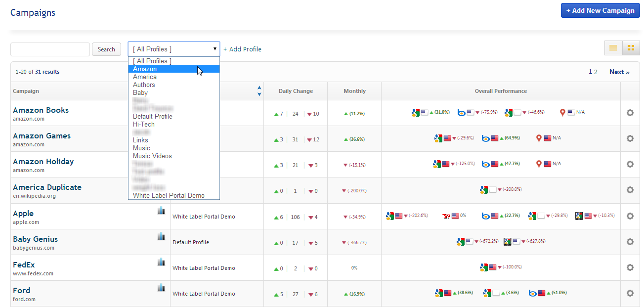The height and width of the screenshot is (307, 644).
Task: Click the Add Profile link
Action: [242, 49]
